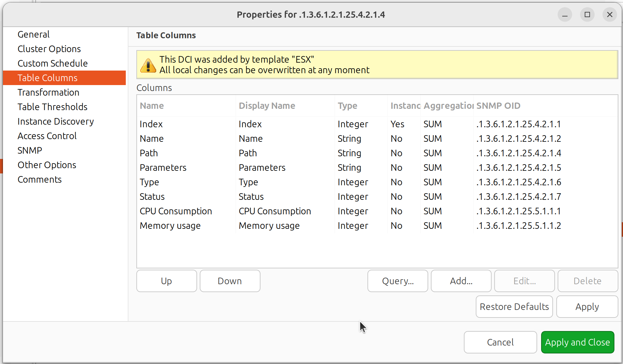Select Cluster Options in sidebar
623x364 pixels.
49,48
